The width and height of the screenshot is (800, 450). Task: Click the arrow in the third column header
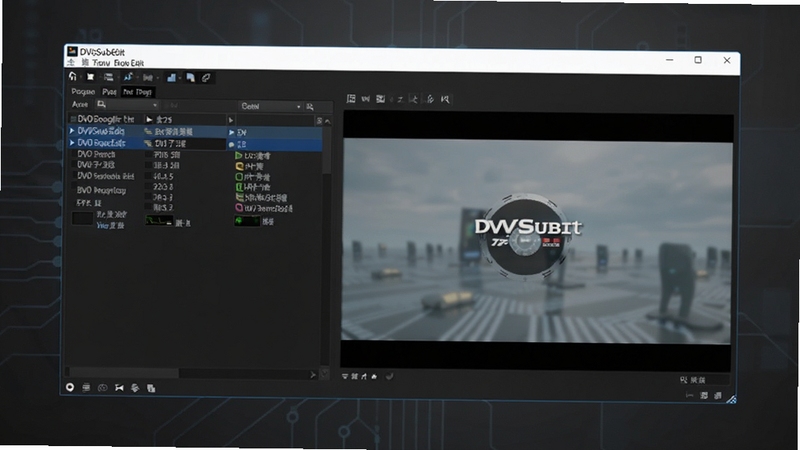pos(231,120)
